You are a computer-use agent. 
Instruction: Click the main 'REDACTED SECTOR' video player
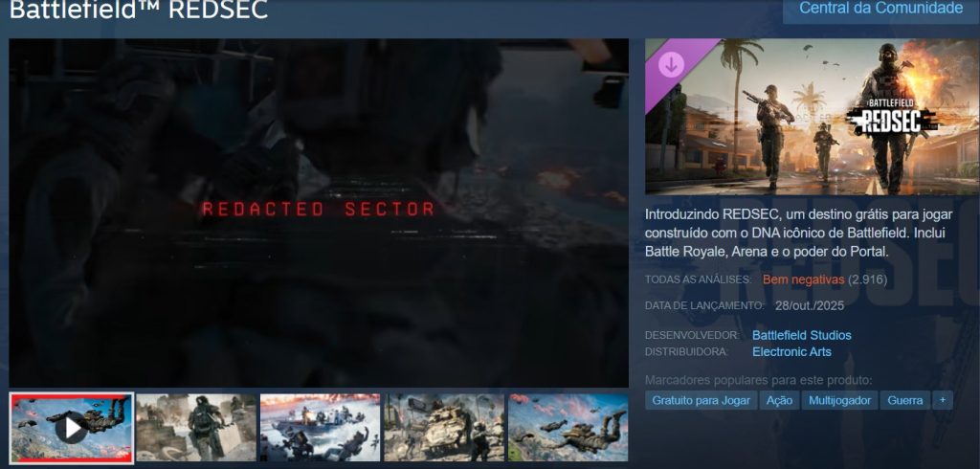319,212
